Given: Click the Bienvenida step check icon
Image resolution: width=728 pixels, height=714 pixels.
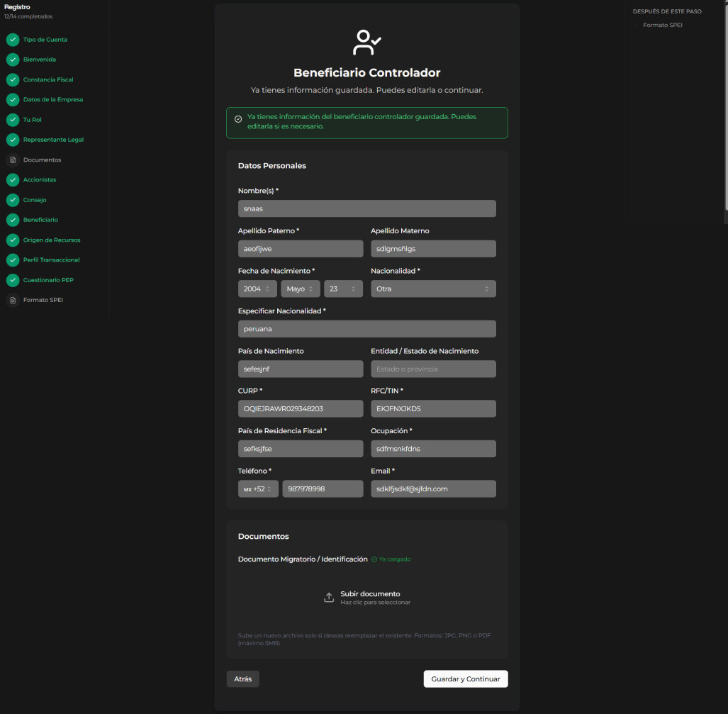Looking at the screenshot, I should [13, 60].
